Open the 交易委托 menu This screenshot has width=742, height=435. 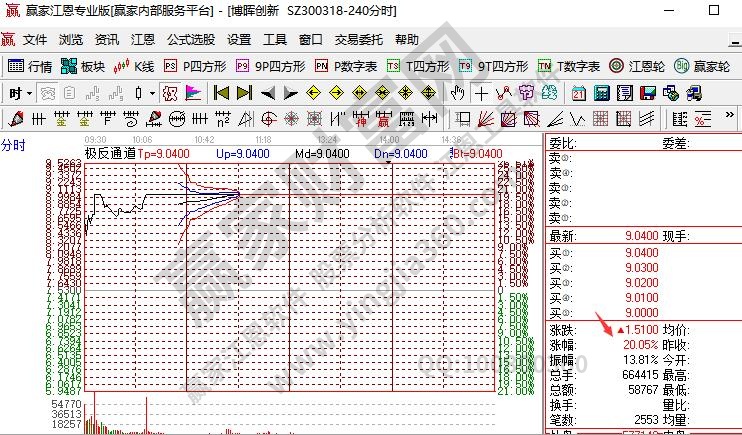[359, 40]
